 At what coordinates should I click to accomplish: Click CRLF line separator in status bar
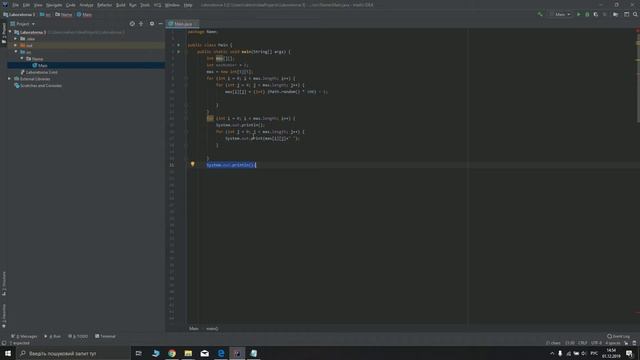(x=582, y=343)
